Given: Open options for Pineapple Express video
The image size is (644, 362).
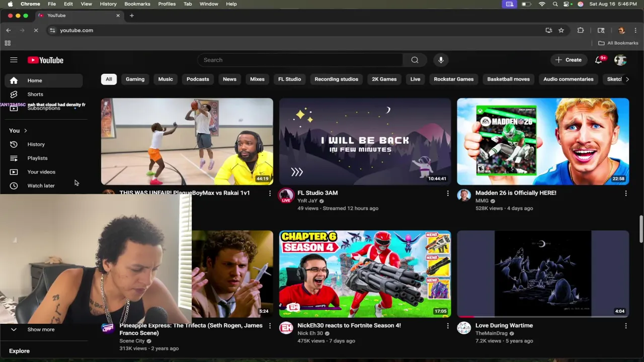Looking at the screenshot, I should pyautogui.click(x=270, y=326).
